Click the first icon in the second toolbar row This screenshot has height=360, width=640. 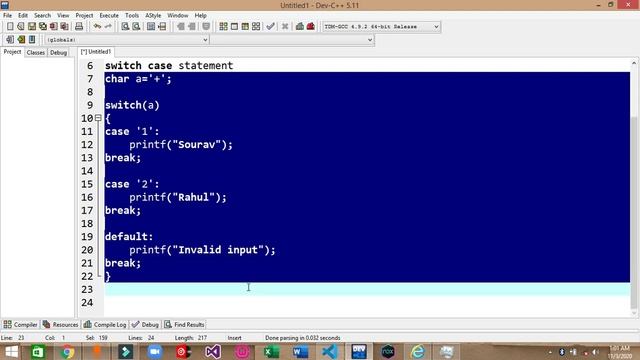pyautogui.click(x=10, y=40)
